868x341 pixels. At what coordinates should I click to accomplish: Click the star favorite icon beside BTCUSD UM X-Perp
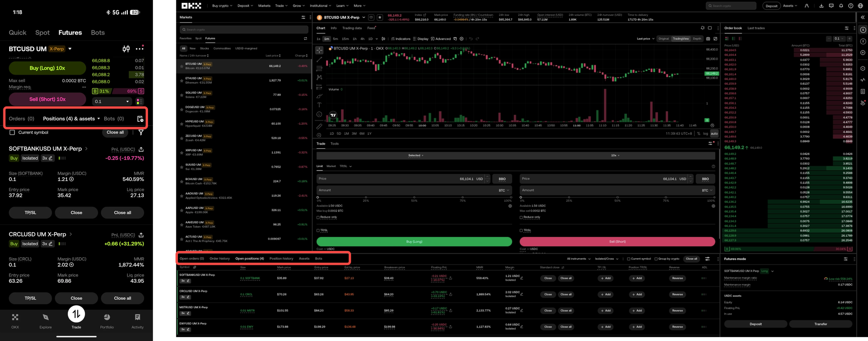(380, 17)
